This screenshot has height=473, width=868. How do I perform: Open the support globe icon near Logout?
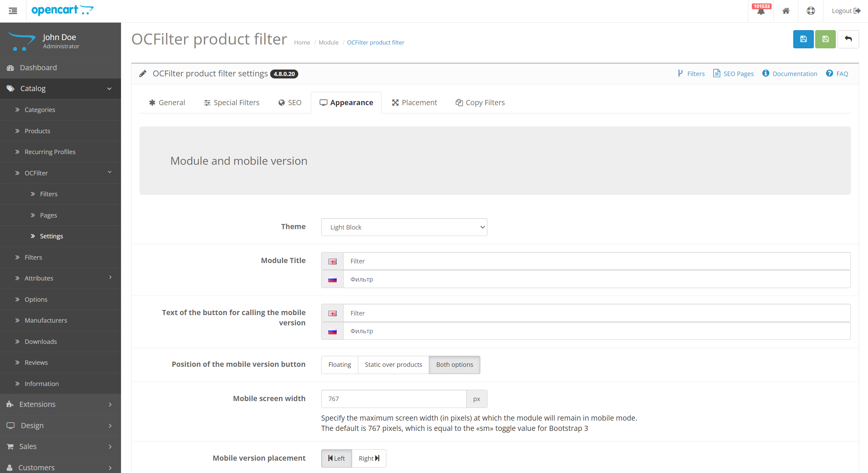[811, 11]
